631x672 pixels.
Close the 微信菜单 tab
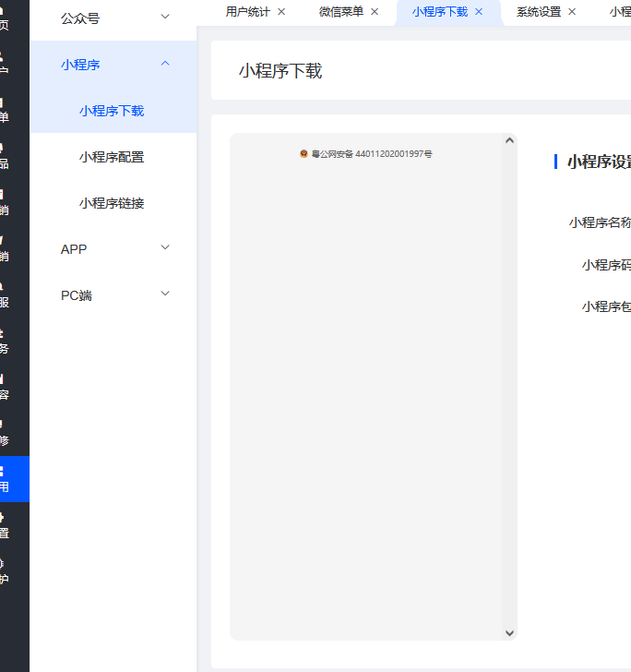[x=375, y=12]
